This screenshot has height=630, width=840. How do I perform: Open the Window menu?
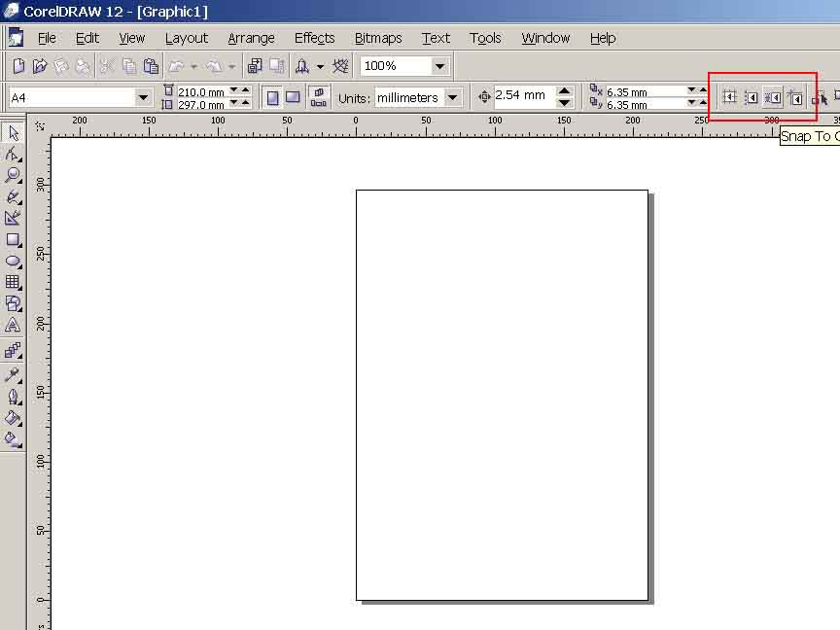pos(545,38)
